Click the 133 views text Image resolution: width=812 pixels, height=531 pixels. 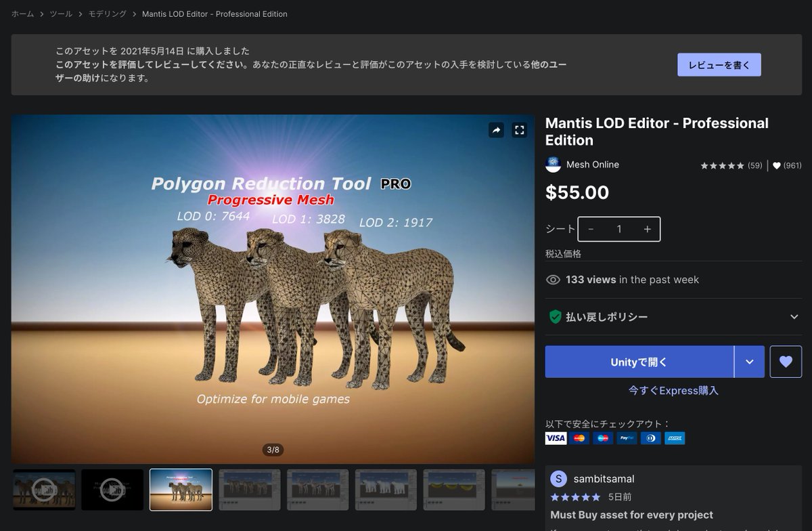[591, 280]
